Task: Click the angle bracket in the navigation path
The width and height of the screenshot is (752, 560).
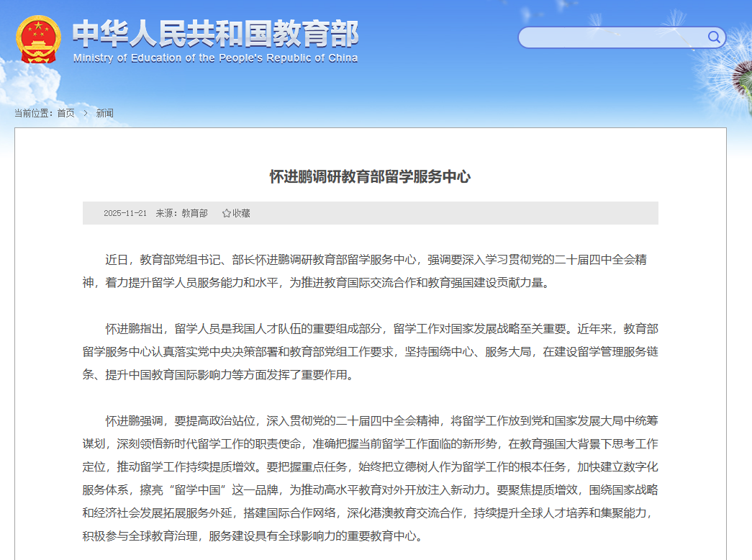Action: 85,113
